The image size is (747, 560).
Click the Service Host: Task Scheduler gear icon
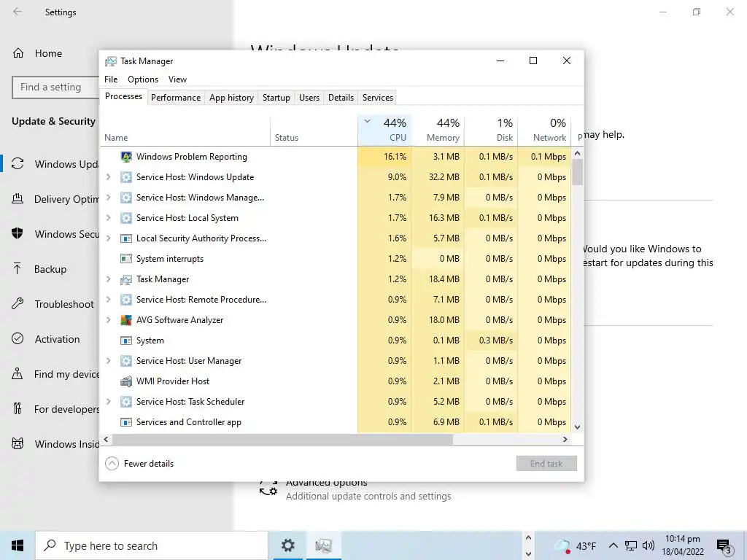[x=125, y=402]
